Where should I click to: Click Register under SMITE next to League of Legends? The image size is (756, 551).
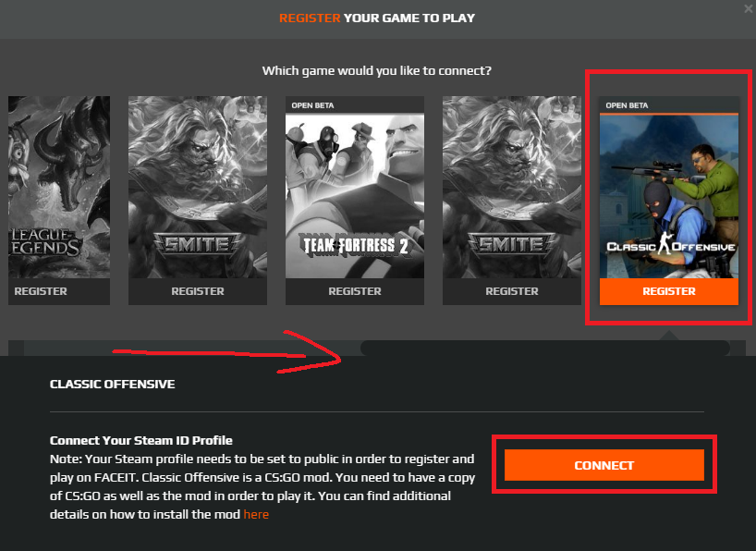tap(198, 291)
